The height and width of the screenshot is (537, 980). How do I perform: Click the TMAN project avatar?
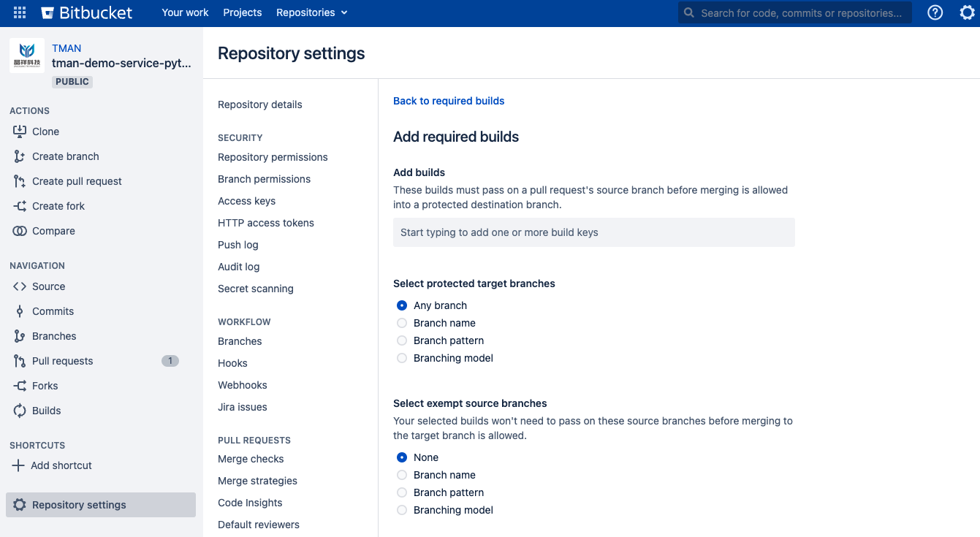[27, 56]
